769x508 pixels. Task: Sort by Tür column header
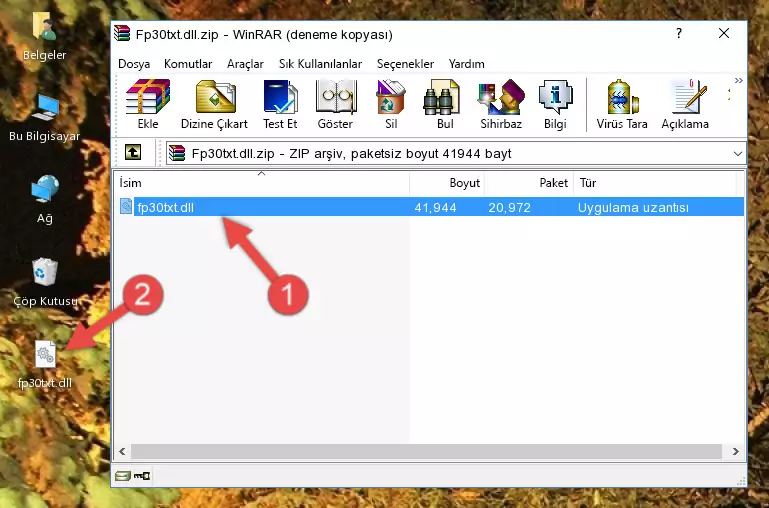[x=655, y=182]
